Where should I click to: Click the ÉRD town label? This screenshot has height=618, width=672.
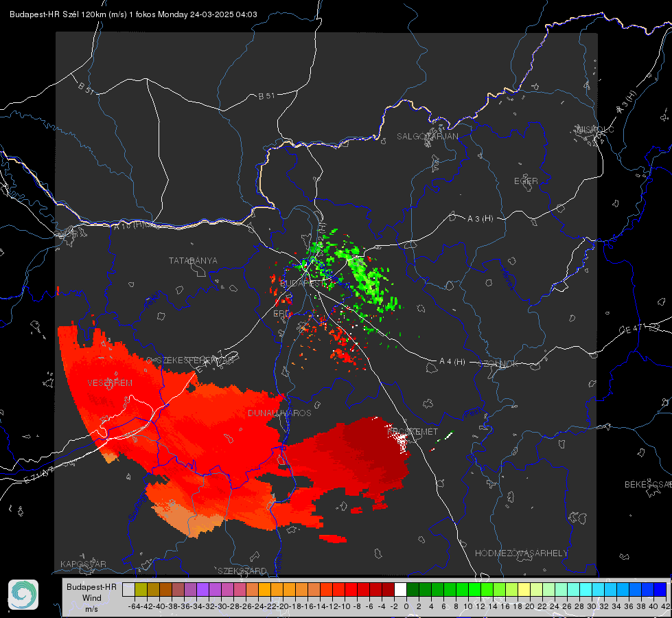281,314
